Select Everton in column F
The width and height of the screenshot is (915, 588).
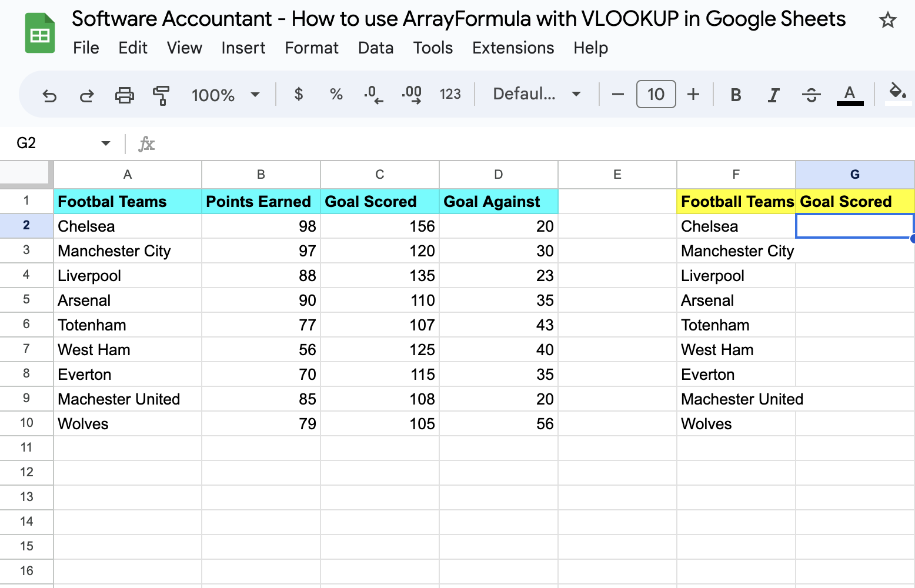(736, 374)
